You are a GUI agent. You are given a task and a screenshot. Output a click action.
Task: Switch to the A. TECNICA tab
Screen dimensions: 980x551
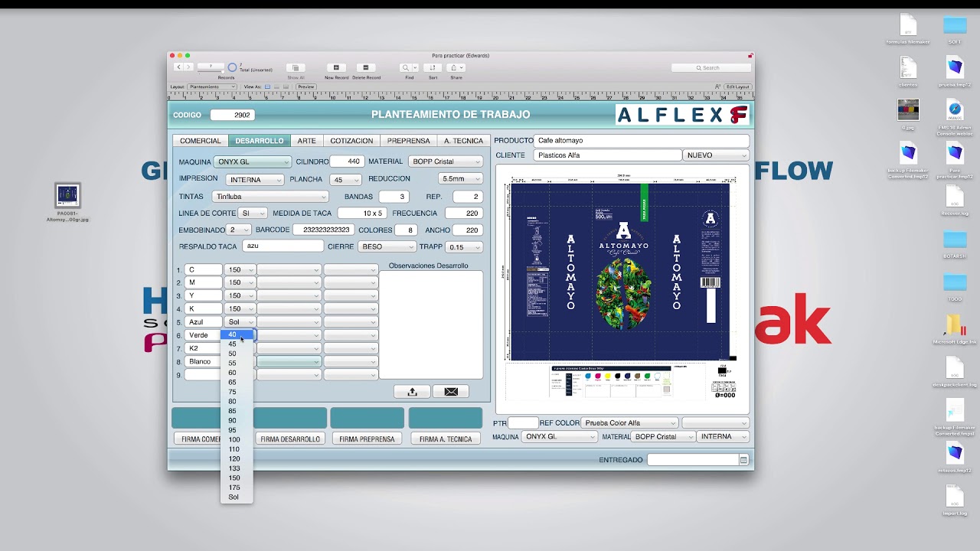tap(463, 141)
